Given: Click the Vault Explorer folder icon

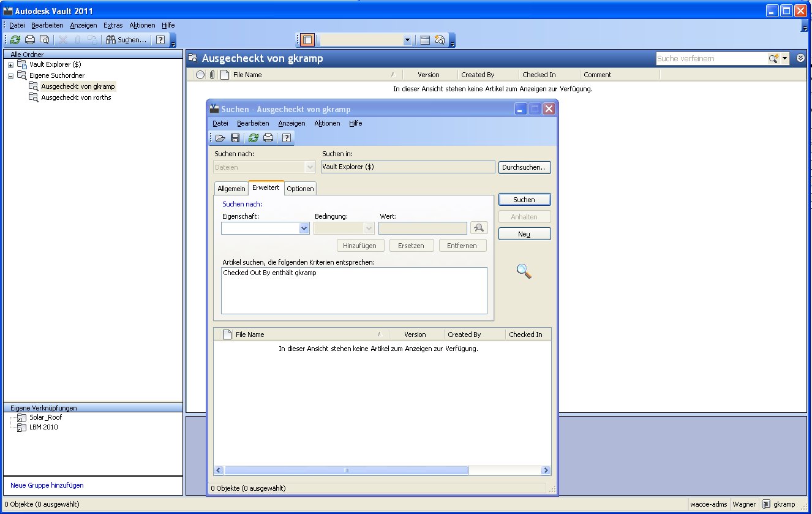Looking at the screenshot, I should pyautogui.click(x=21, y=64).
